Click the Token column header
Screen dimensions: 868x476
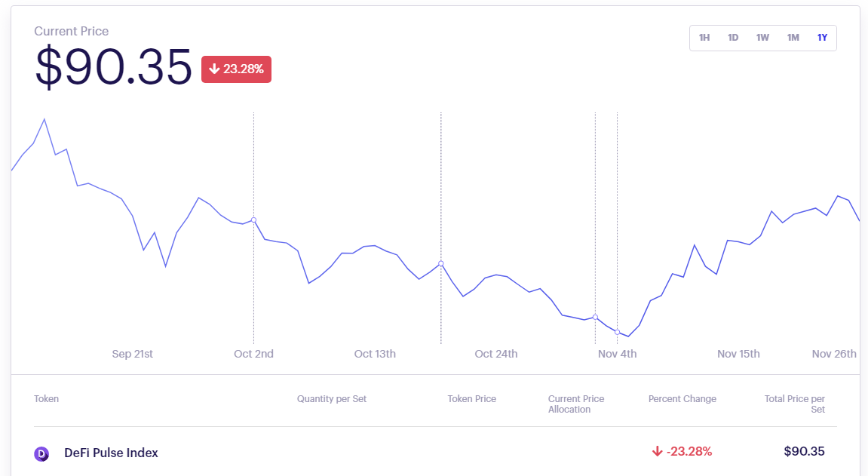click(x=46, y=399)
